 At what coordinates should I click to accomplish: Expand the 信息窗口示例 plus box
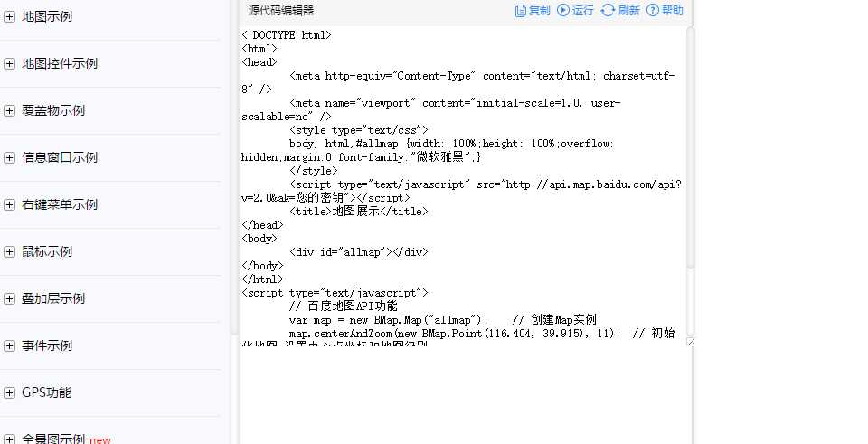pyautogui.click(x=9, y=157)
